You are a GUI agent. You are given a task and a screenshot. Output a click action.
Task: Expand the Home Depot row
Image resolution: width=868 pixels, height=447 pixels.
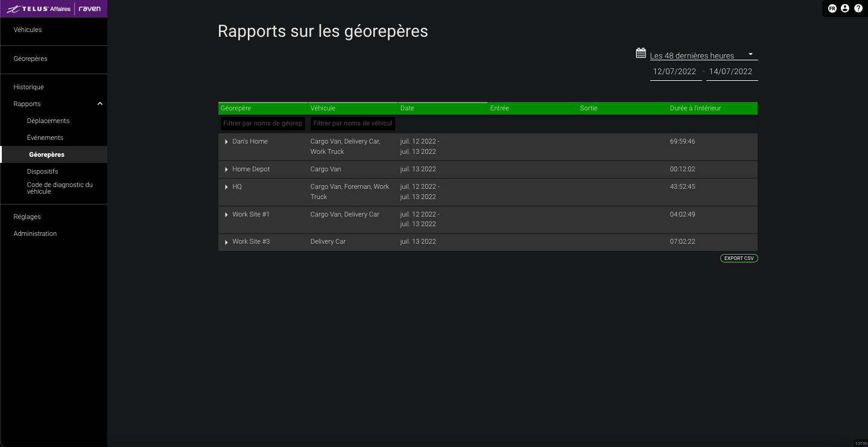click(x=226, y=170)
